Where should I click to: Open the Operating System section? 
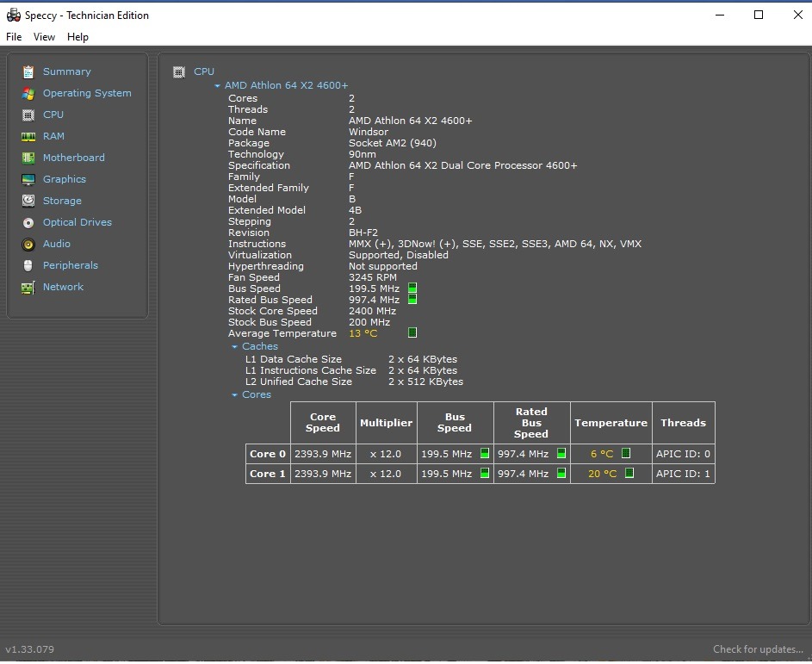pos(87,93)
